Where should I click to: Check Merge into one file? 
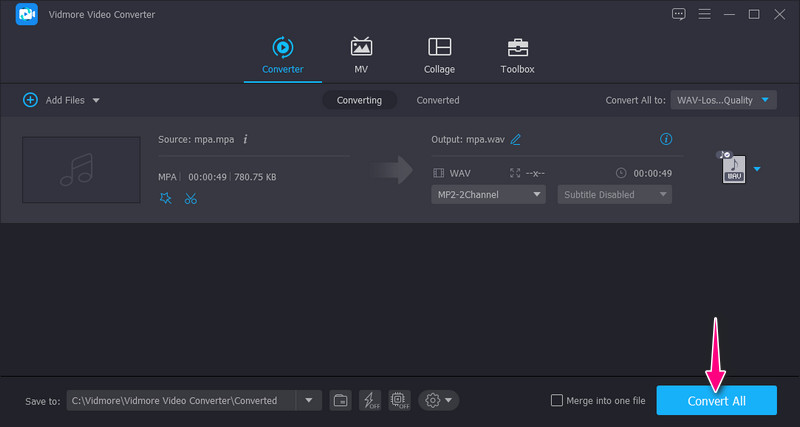[557, 400]
